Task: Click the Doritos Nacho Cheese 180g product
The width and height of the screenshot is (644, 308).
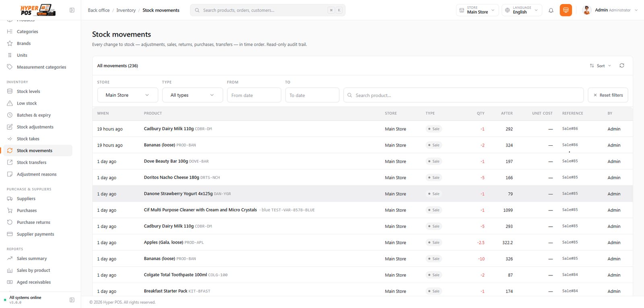Action: coord(171,178)
